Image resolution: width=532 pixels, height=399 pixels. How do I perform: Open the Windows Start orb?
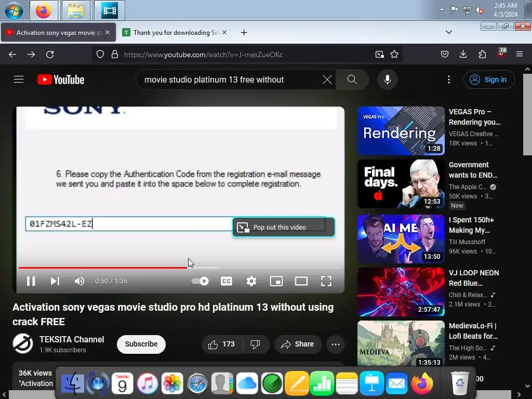[14, 10]
